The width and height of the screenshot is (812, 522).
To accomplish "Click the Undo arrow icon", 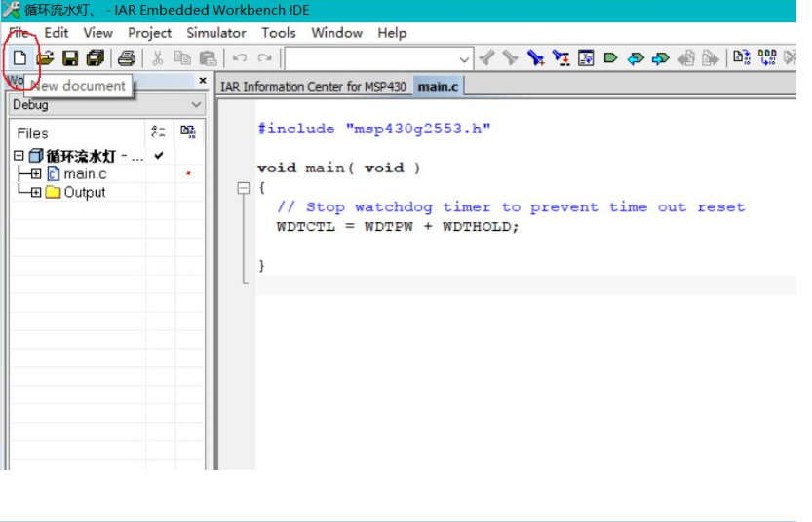I will 239,57.
